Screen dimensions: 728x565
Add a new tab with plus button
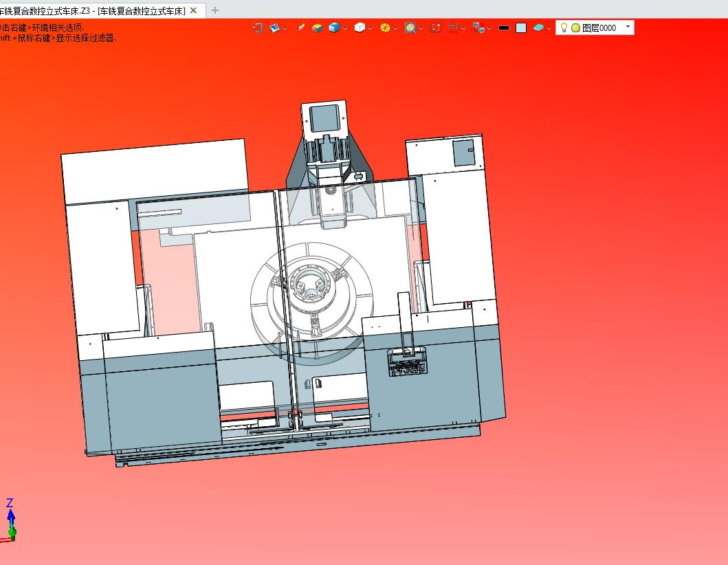[215, 10]
